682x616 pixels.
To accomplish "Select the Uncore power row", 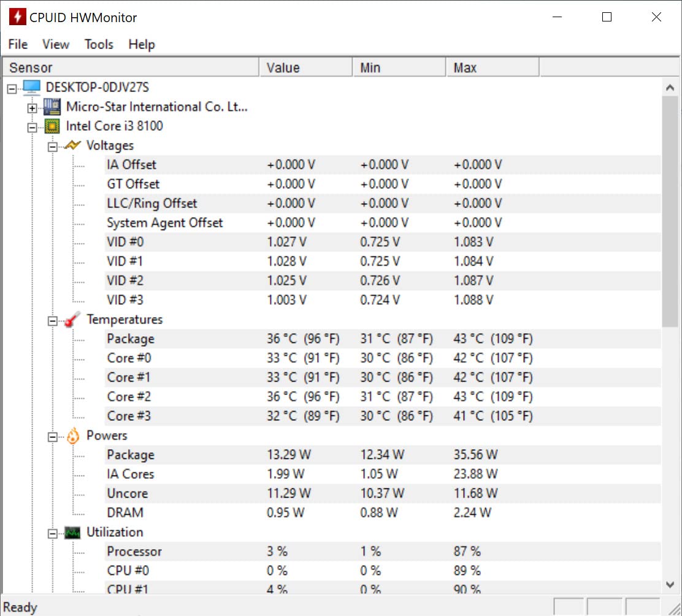I will tap(383, 493).
